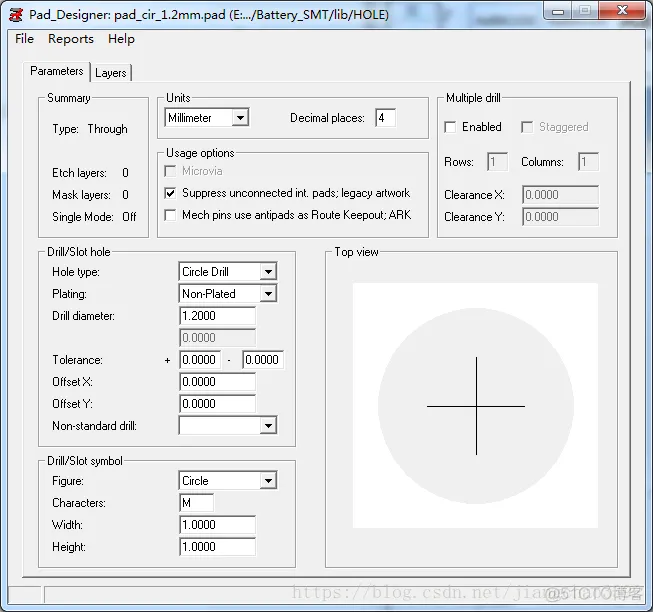Click the 'Single Mode: Off' text
653x612 pixels.
point(94,217)
